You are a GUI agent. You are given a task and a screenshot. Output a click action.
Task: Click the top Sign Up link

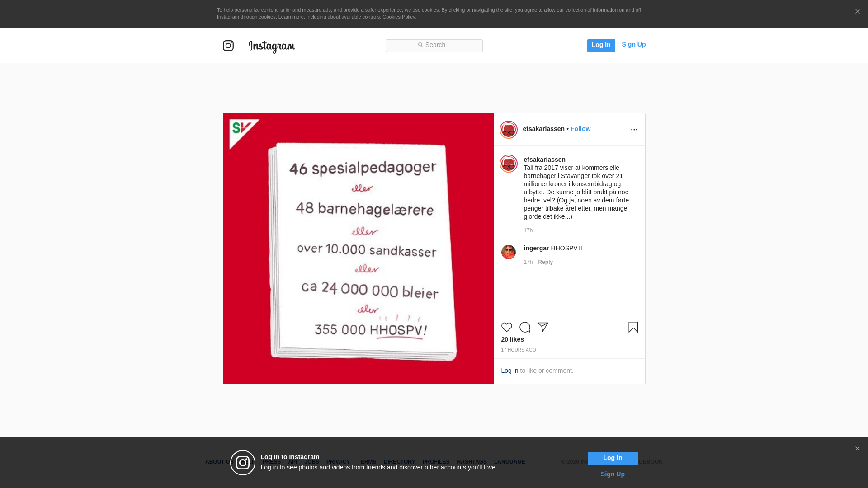pos(634,44)
